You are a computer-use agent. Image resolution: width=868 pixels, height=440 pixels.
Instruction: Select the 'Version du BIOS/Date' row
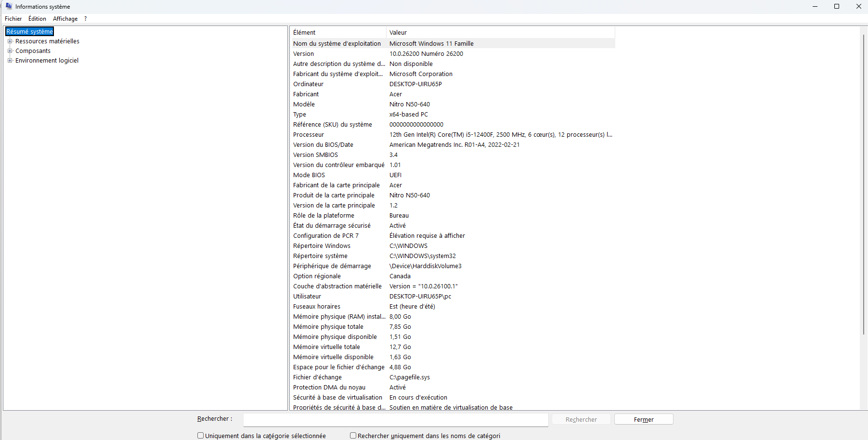[453, 145]
